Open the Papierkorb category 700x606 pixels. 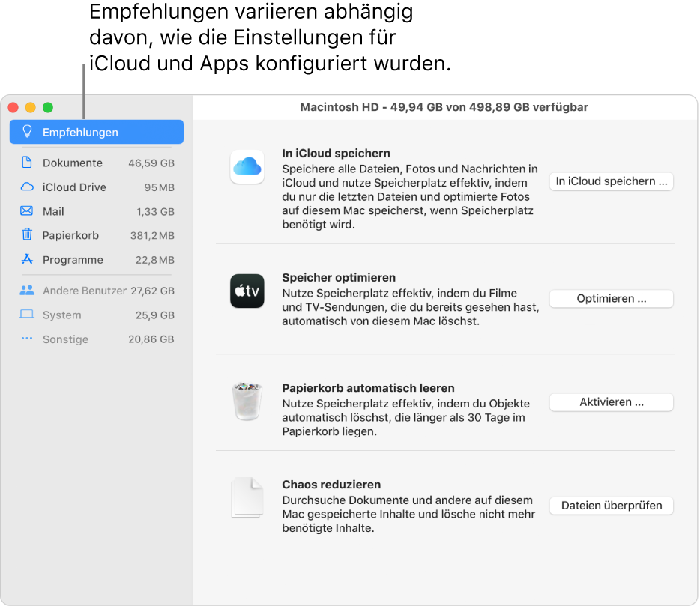[97, 235]
